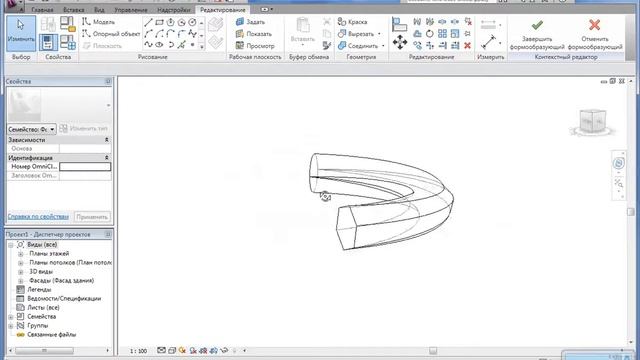Click the Применить button
The image size is (640, 360).
[92, 217]
